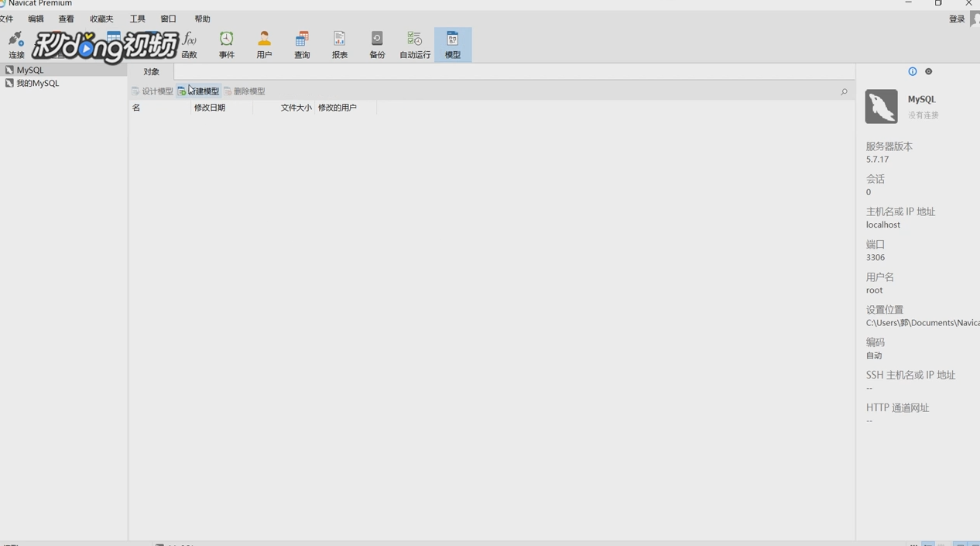Select the 模型 (Model) toolbar icon

click(x=453, y=45)
